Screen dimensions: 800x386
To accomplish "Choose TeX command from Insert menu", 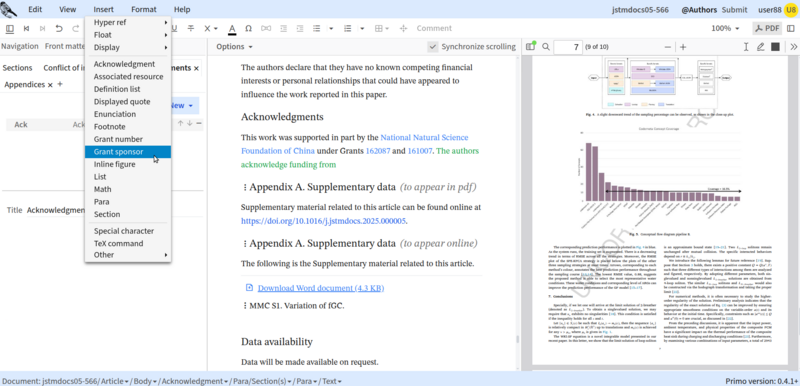I will (x=128, y=244).
